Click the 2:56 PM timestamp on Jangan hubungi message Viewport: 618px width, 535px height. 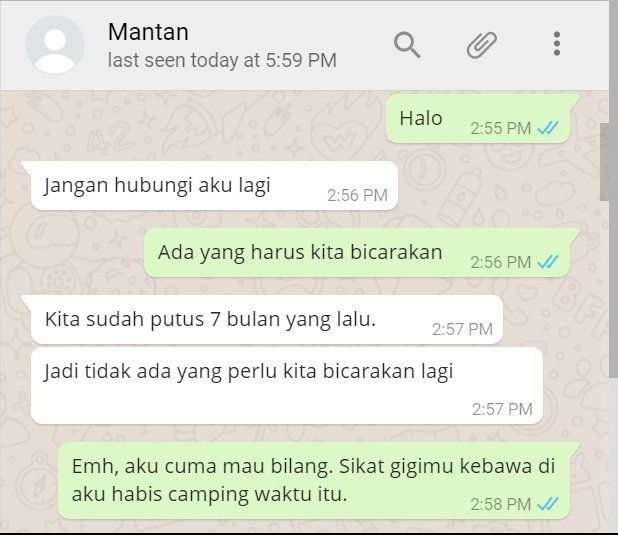(x=357, y=195)
